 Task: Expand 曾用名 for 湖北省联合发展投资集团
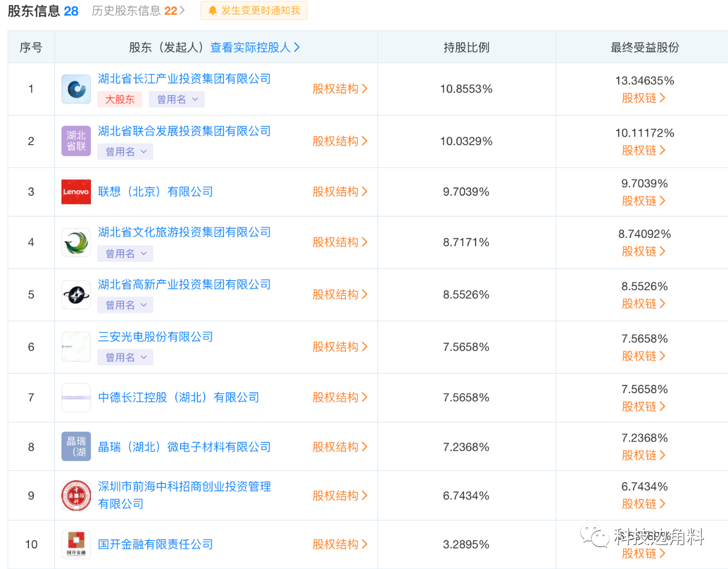(125, 152)
